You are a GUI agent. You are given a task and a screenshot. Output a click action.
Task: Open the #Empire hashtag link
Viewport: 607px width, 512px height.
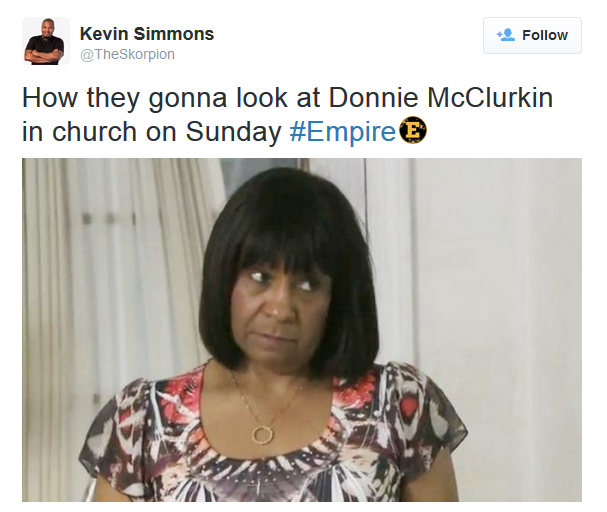(x=343, y=132)
